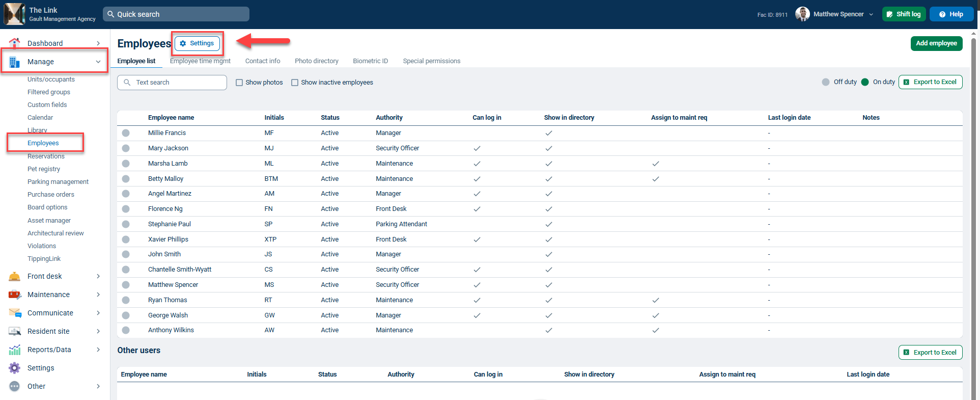The width and height of the screenshot is (980, 400).
Task: Toggle duty status dot for Millie Francis
Action: 126,133
